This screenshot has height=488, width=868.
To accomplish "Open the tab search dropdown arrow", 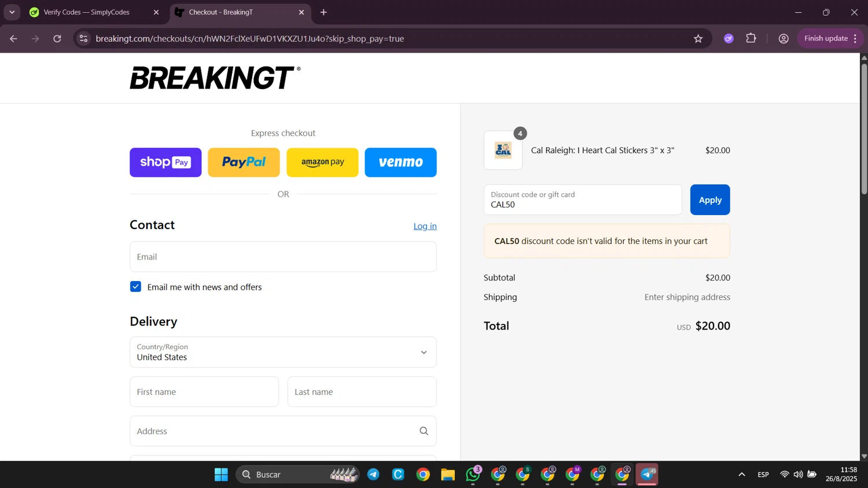I will 12,12.
